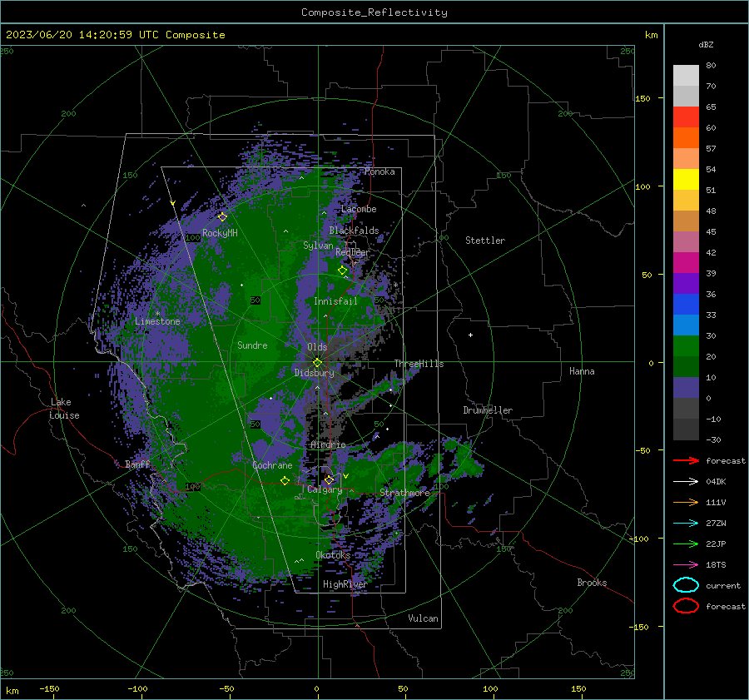Click the Drumheller city label
The width and height of the screenshot is (749, 700).
[x=488, y=410]
